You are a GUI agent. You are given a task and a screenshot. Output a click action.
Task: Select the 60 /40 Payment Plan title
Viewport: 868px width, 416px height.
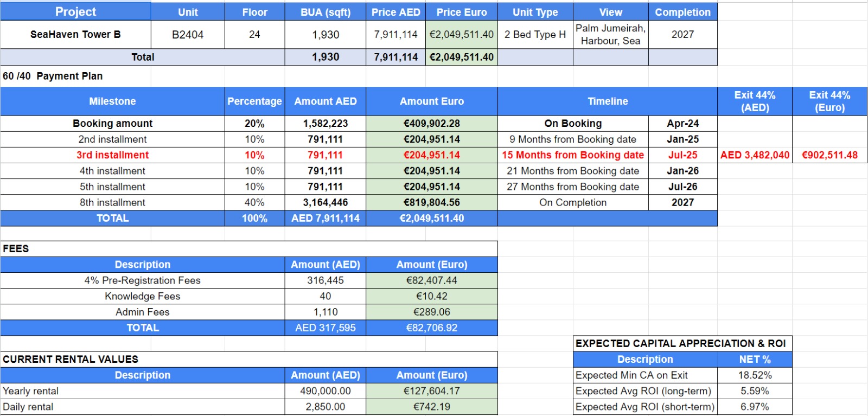pos(53,76)
